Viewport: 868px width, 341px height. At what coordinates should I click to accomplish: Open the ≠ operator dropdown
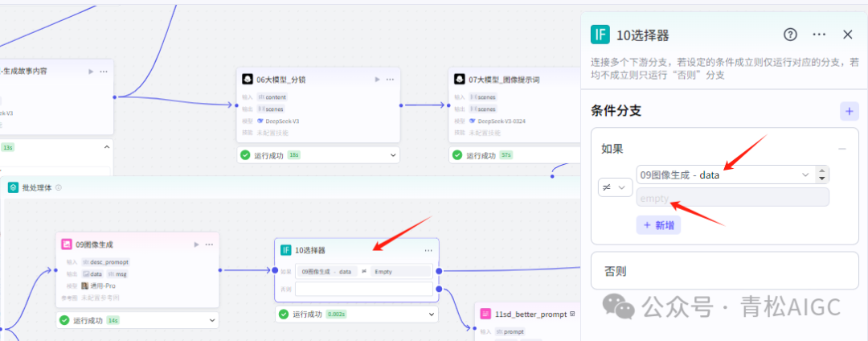(x=615, y=187)
